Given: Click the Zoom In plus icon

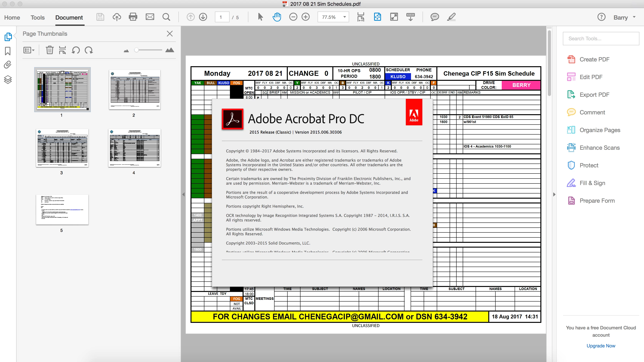Looking at the screenshot, I should [x=305, y=17].
